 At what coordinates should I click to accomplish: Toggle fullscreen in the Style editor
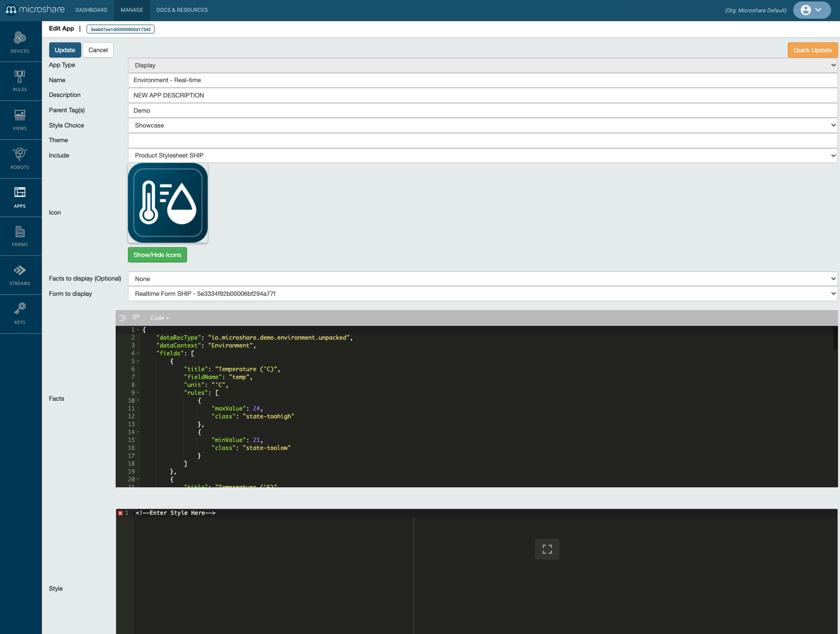tap(547, 549)
